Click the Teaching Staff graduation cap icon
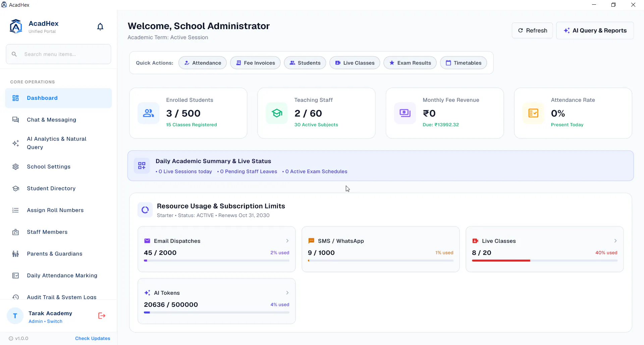Screen dimensions: 644x345 [x=277, y=113]
